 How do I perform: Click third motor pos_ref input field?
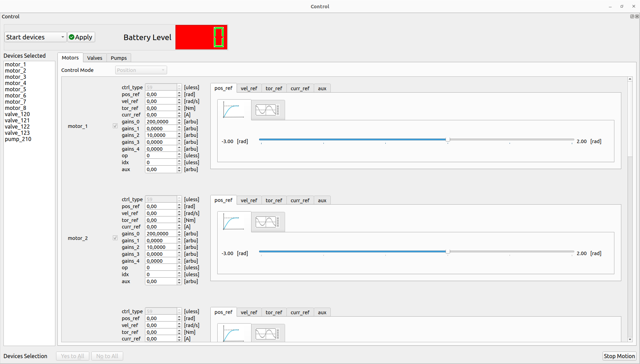(161, 318)
